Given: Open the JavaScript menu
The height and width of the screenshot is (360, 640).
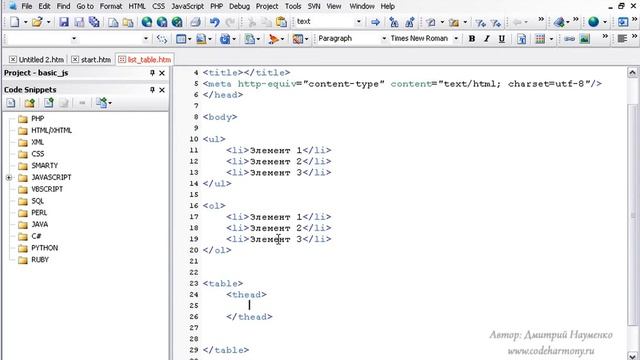Looking at the screenshot, I should (x=187, y=6).
